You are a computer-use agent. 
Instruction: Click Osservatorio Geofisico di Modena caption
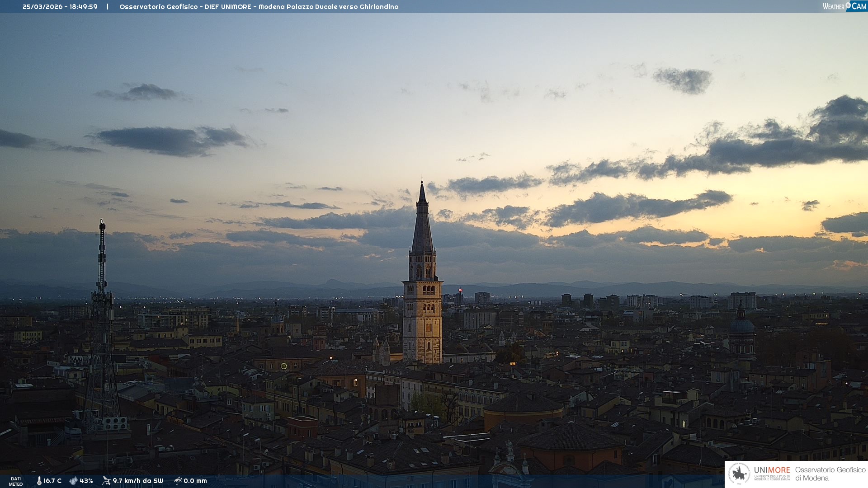pyautogui.click(x=830, y=474)
